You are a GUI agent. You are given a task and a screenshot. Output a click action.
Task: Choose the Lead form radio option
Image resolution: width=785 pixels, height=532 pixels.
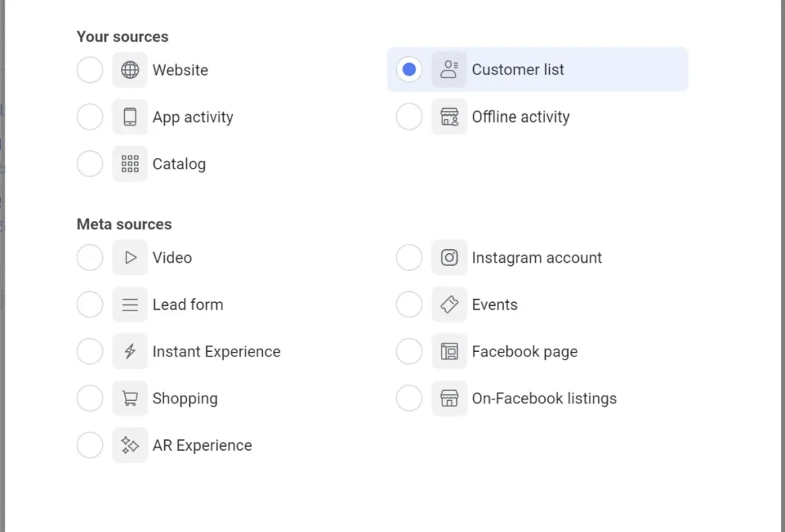(90, 305)
